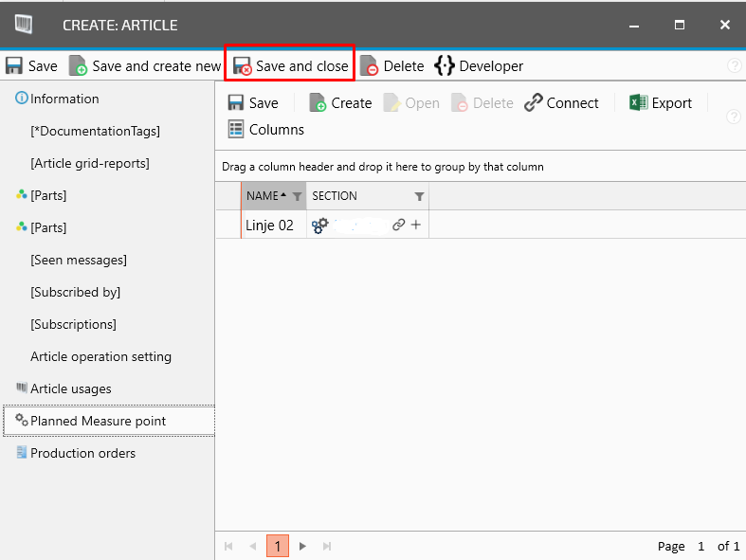Open the Article usages section

(70, 388)
